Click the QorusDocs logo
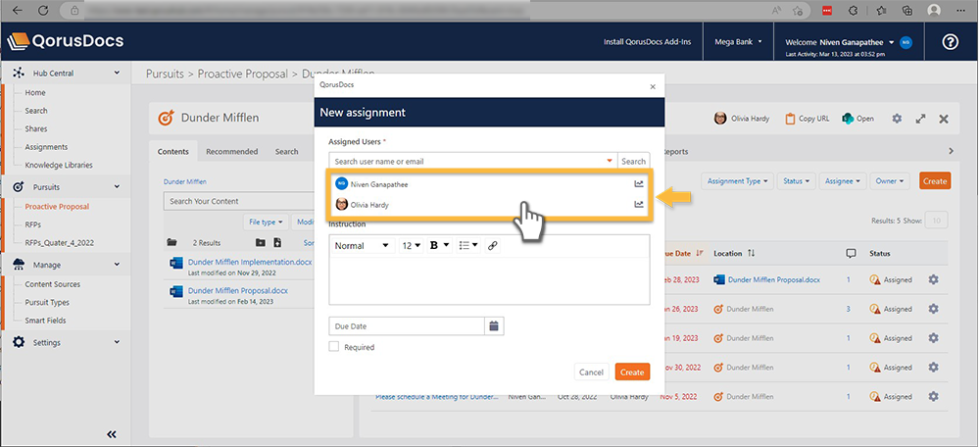The image size is (980, 447). 65,41
